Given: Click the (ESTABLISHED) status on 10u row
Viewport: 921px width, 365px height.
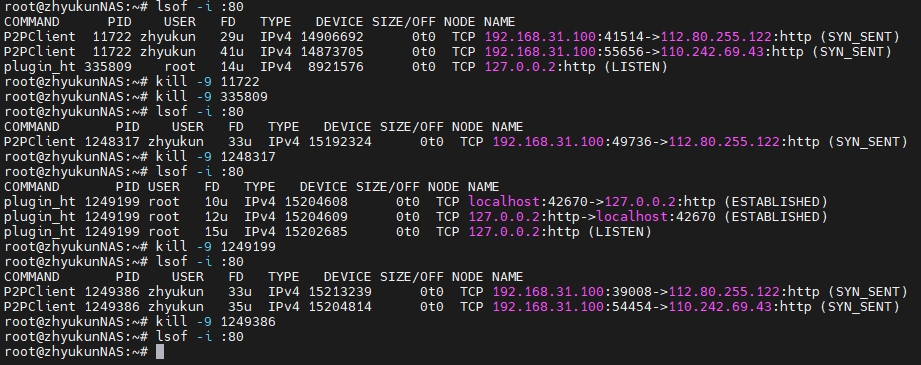Looking at the screenshot, I should click(x=775, y=202).
